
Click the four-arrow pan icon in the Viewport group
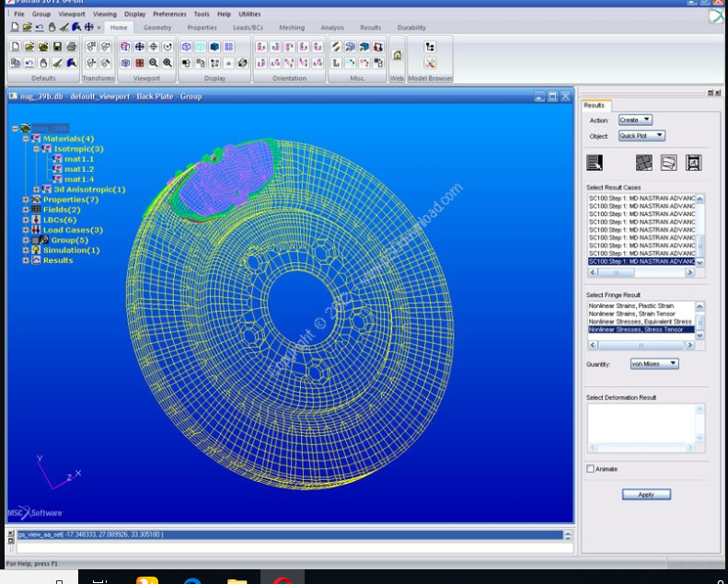(x=139, y=47)
